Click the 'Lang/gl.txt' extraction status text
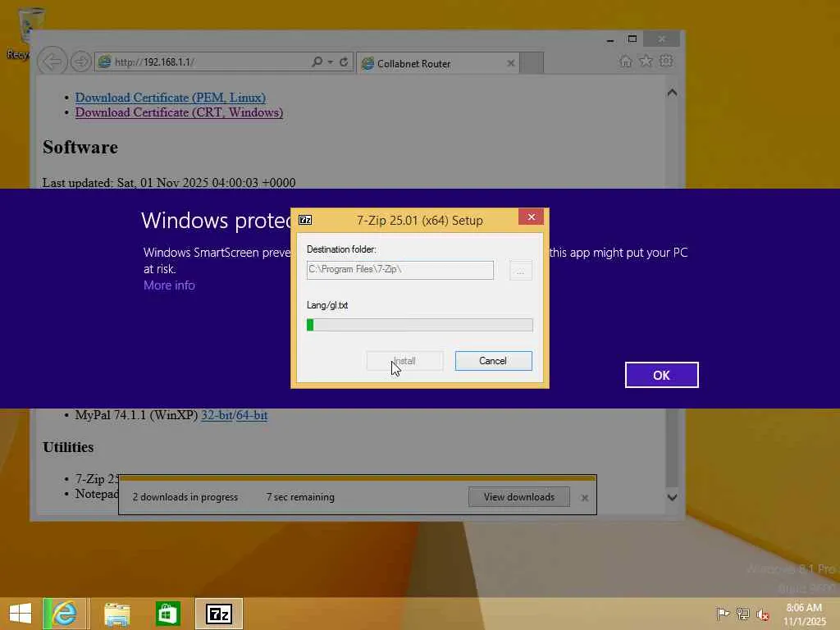Viewport: 840px width, 630px height. click(x=327, y=305)
